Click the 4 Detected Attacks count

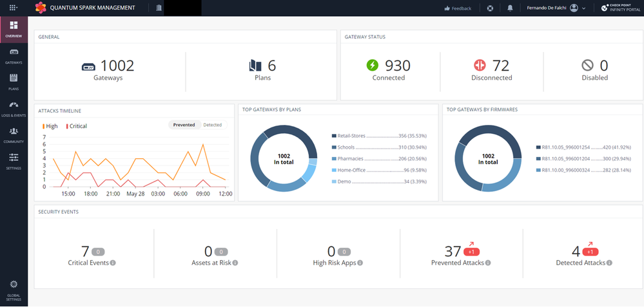pos(576,252)
